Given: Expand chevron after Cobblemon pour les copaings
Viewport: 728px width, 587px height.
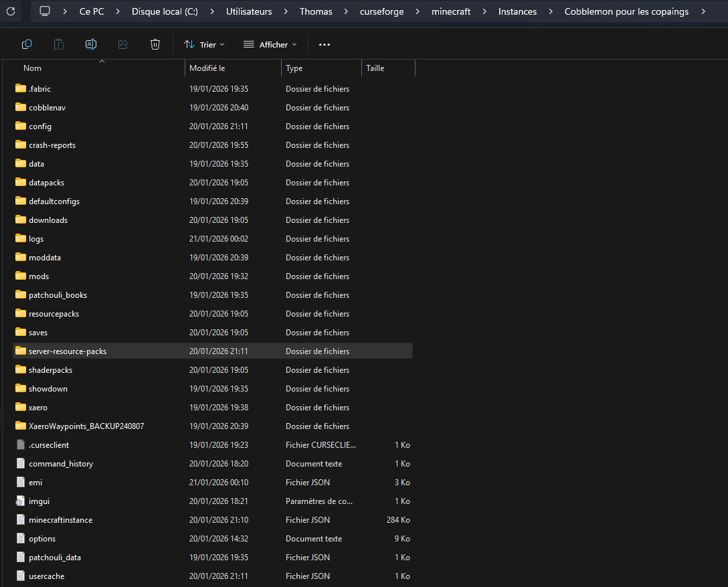Looking at the screenshot, I should pyautogui.click(x=703, y=11).
